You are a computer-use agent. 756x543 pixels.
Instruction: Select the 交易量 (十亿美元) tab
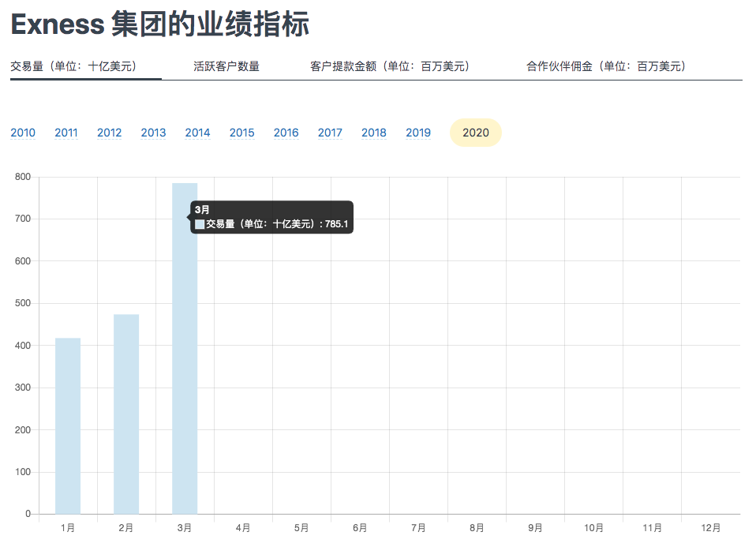(73, 66)
